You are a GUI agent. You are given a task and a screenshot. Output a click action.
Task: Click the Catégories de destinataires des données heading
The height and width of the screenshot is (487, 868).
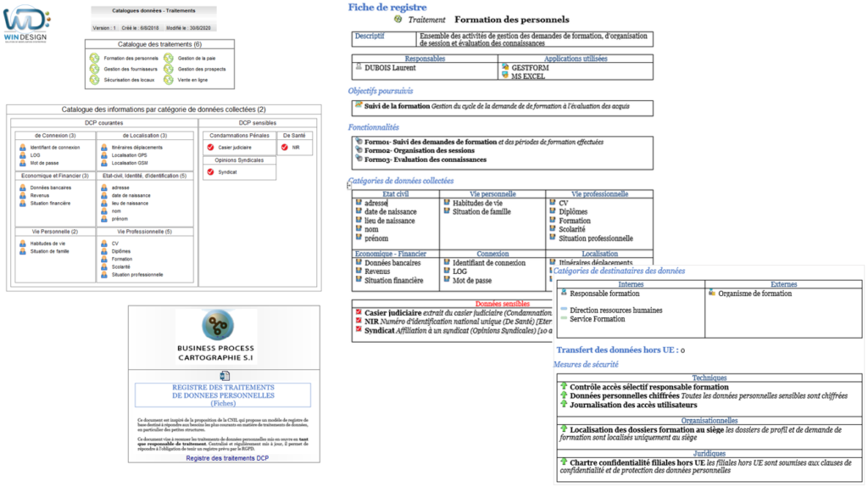[x=619, y=271]
